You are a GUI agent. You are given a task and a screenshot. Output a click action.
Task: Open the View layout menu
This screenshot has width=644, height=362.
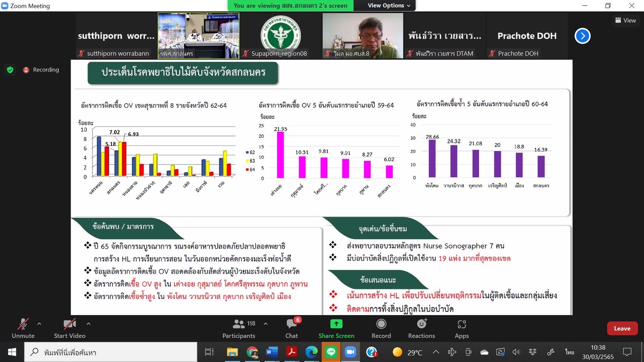[x=626, y=20]
